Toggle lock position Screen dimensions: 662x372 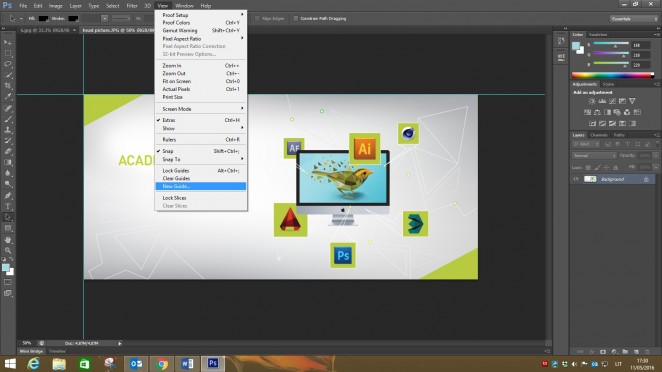pos(606,168)
